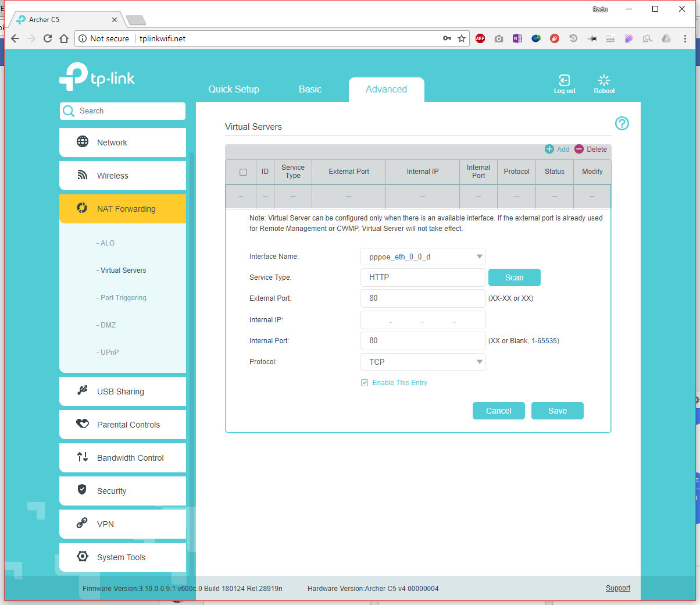Check the select-all checkbox in table header
Image resolution: width=700 pixels, height=605 pixels.
(x=243, y=172)
